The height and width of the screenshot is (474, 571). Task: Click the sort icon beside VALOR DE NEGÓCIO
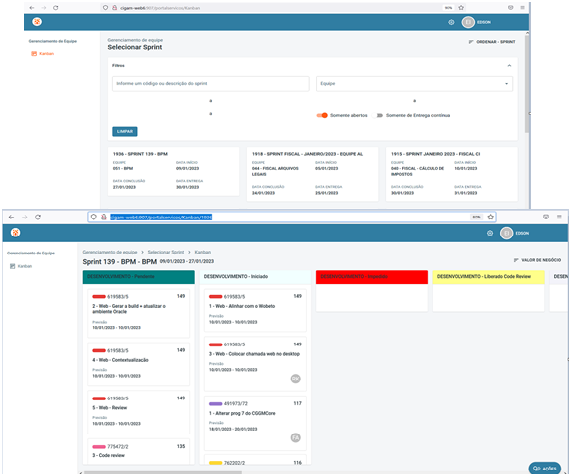(x=516, y=260)
